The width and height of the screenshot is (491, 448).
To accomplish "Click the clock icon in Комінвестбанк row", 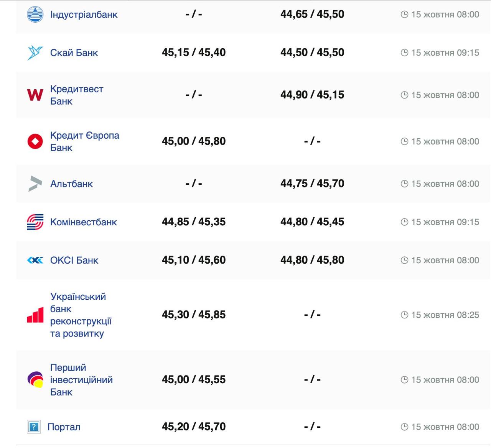I will pos(404,222).
